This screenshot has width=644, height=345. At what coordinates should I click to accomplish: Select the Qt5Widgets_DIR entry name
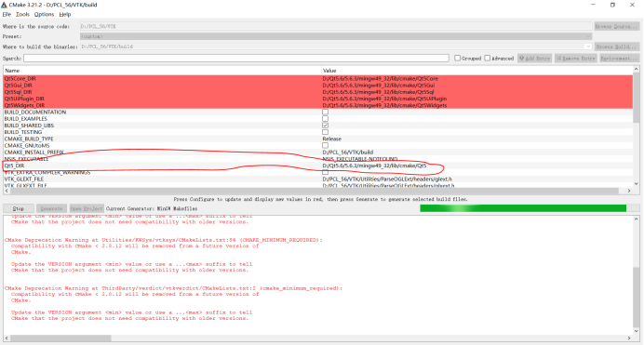point(24,105)
